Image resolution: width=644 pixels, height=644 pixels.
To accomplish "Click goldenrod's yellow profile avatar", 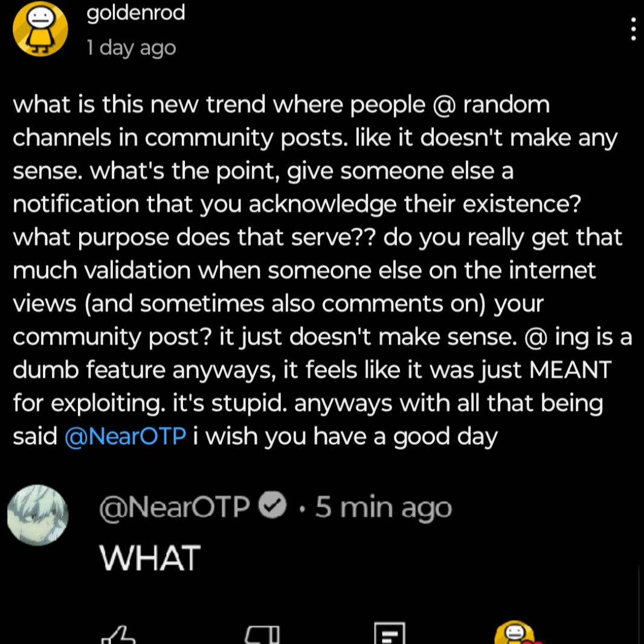I will (40, 30).
